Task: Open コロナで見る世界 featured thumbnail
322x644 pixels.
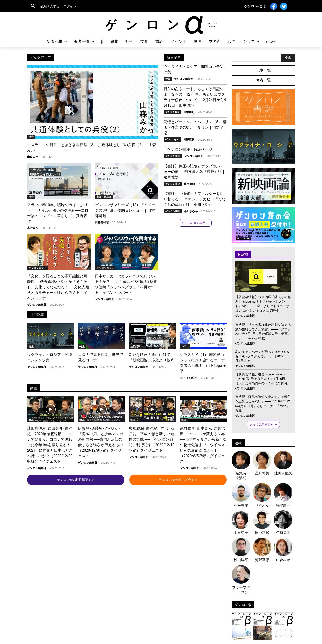Action: point(101,336)
